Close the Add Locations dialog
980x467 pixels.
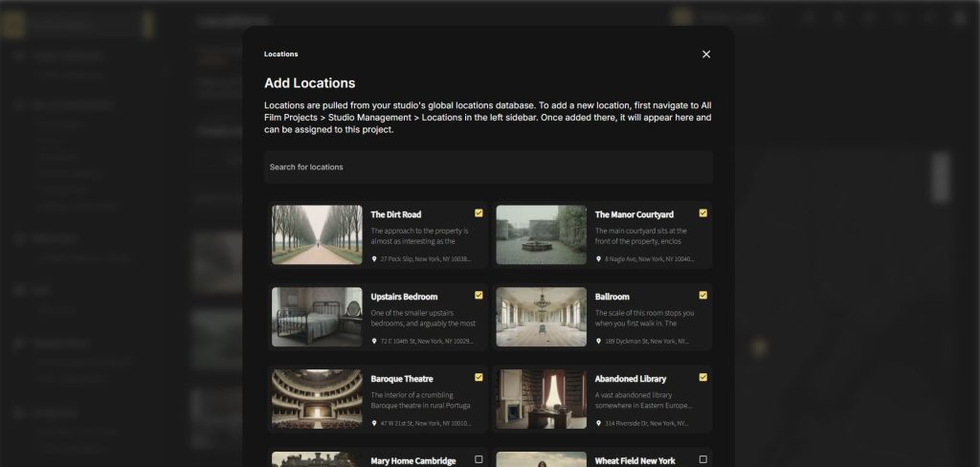coord(706,55)
